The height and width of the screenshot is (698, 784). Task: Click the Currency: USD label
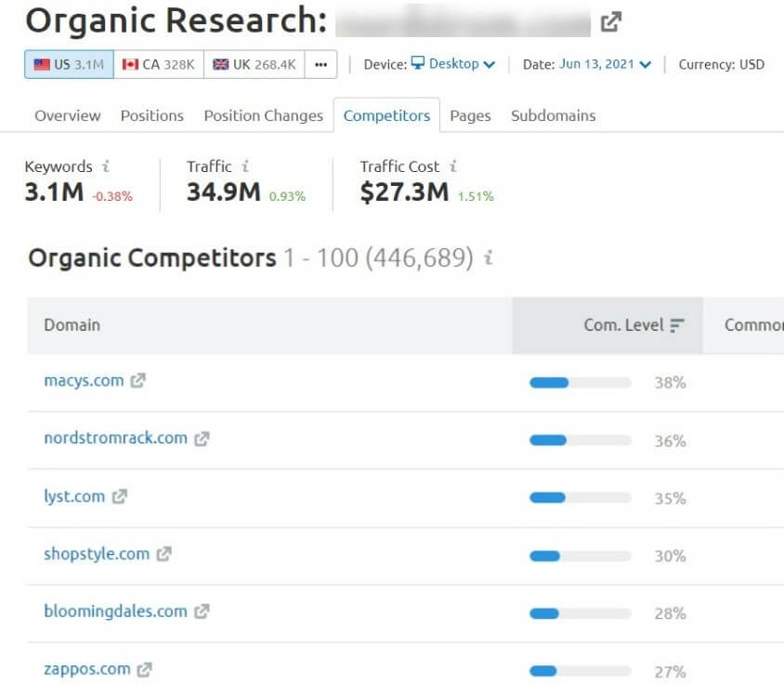[x=721, y=64]
